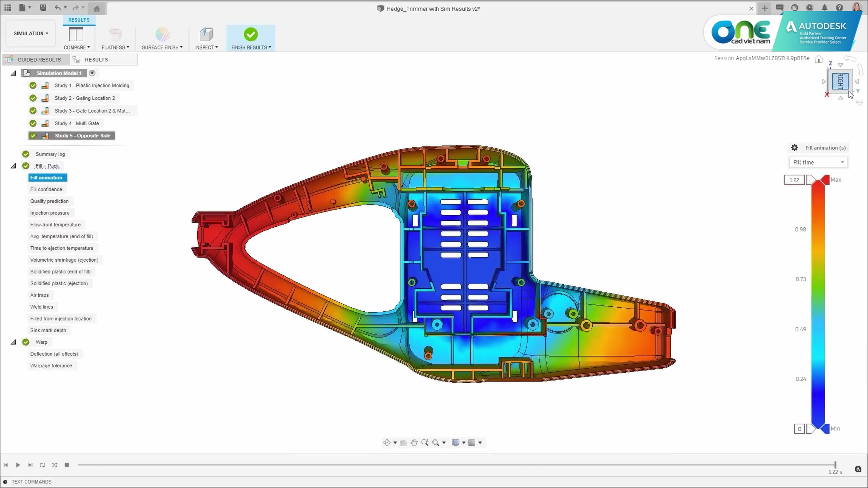The height and width of the screenshot is (488, 868).
Task: Collapse the Simulation Model 1 tree node
Action: pyautogui.click(x=13, y=73)
